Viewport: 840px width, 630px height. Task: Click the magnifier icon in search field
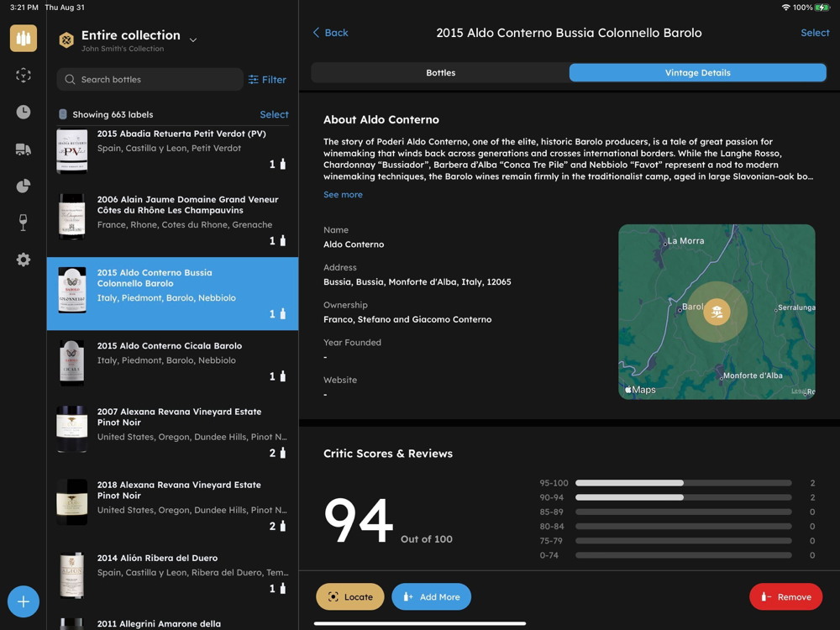coord(70,79)
